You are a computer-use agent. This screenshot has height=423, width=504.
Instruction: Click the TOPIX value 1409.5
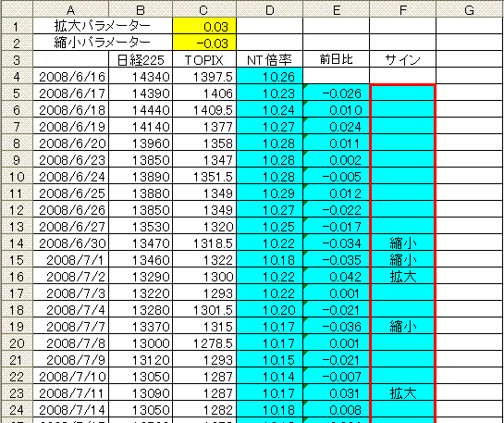[x=204, y=110]
